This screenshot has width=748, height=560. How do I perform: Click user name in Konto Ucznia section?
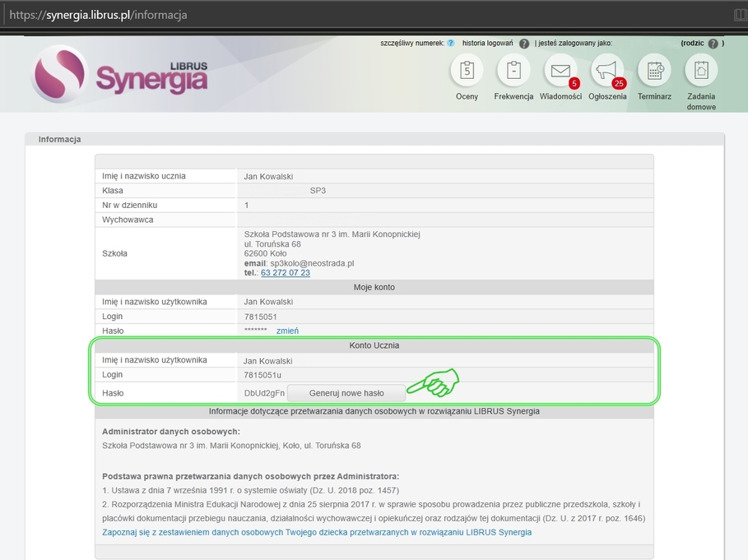(x=268, y=361)
